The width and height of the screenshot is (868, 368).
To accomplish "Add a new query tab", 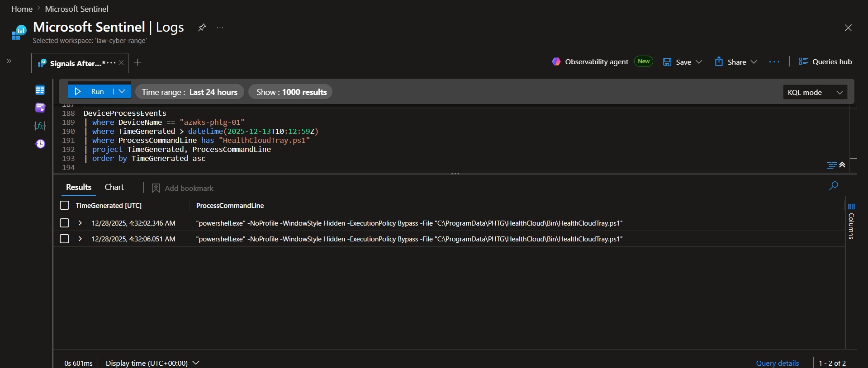I will [x=138, y=62].
